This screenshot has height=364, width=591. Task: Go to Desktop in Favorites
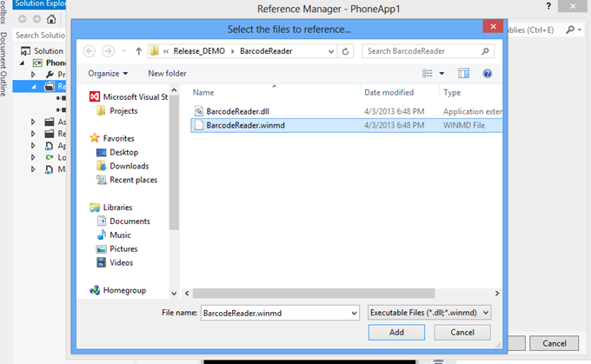point(117,152)
